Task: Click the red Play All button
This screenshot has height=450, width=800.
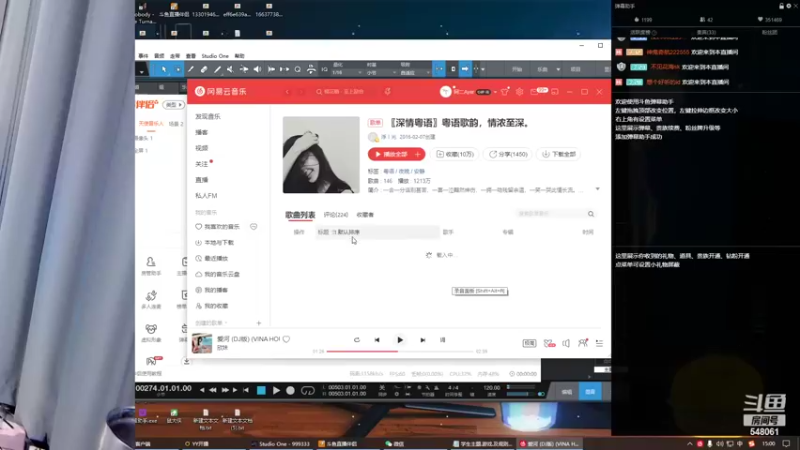Action: 391,154
